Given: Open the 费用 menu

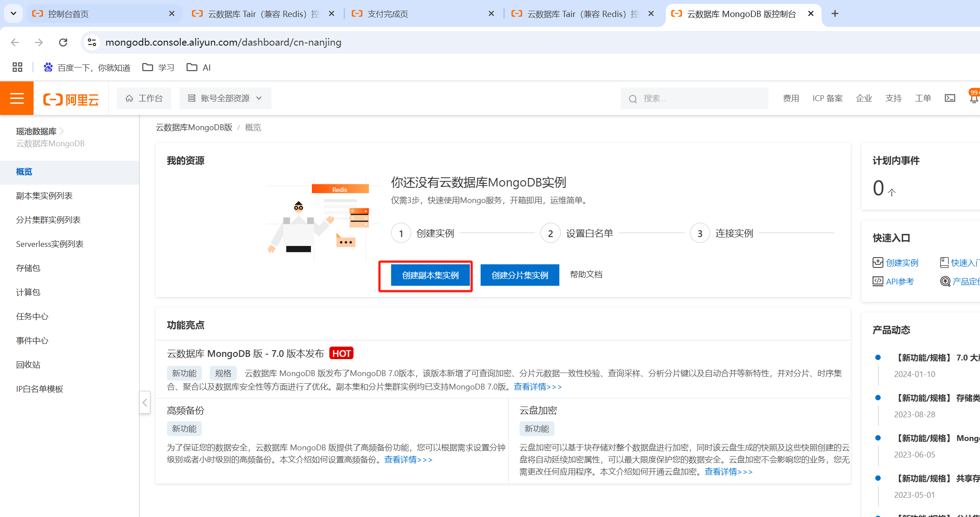Looking at the screenshot, I should (791, 98).
